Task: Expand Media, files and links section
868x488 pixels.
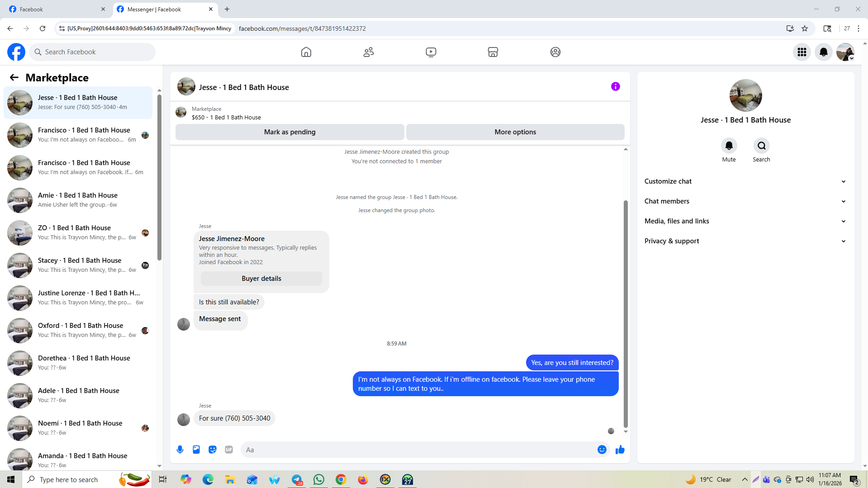Action: click(745, 221)
